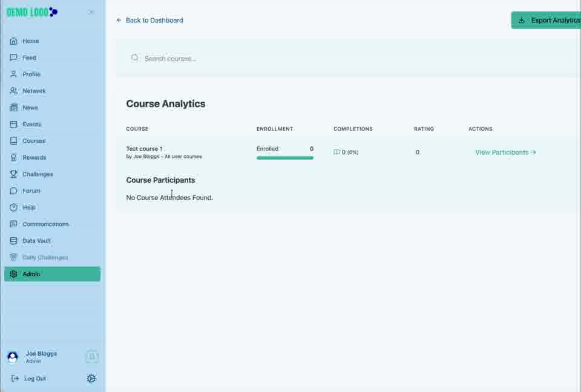Click the Rewards medal icon

pyautogui.click(x=13, y=157)
